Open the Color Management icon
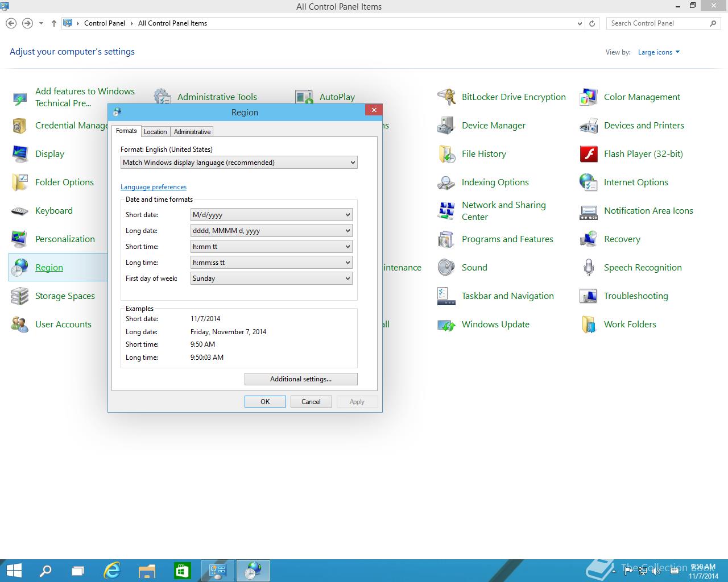The height and width of the screenshot is (582, 728). [589, 97]
